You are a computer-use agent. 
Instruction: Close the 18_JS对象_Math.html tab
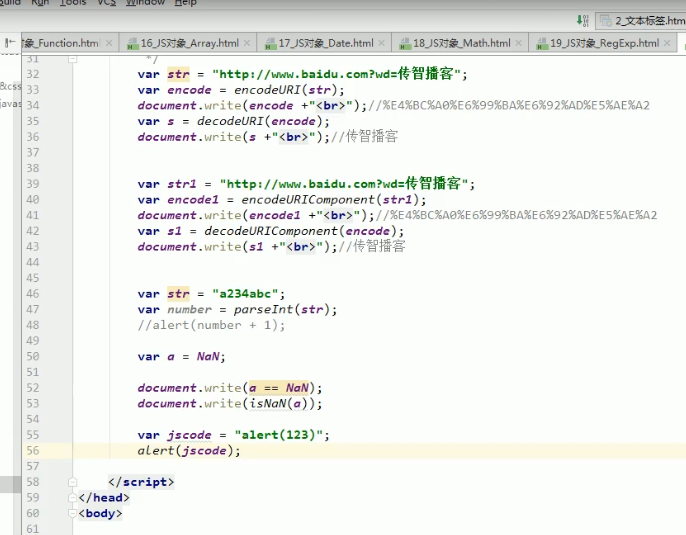pyautogui.click(x=518, y=43)
